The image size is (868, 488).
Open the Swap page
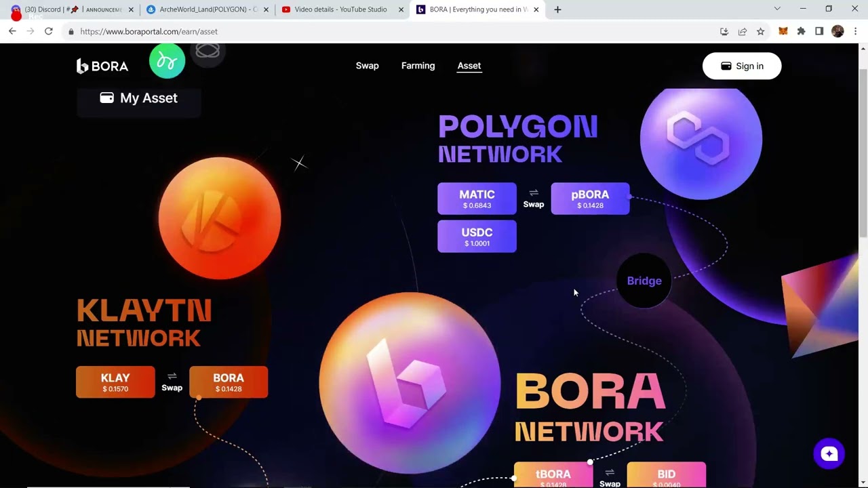click(367, 66)
